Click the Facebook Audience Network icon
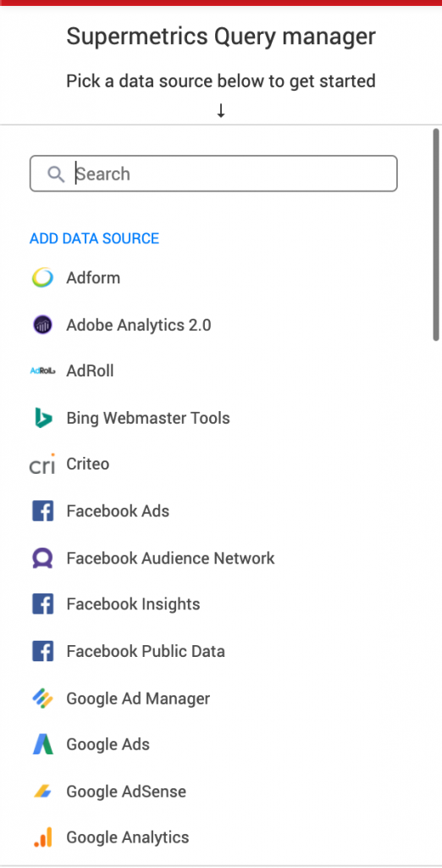The image size is (442, 868). click(x=42, y=558)
